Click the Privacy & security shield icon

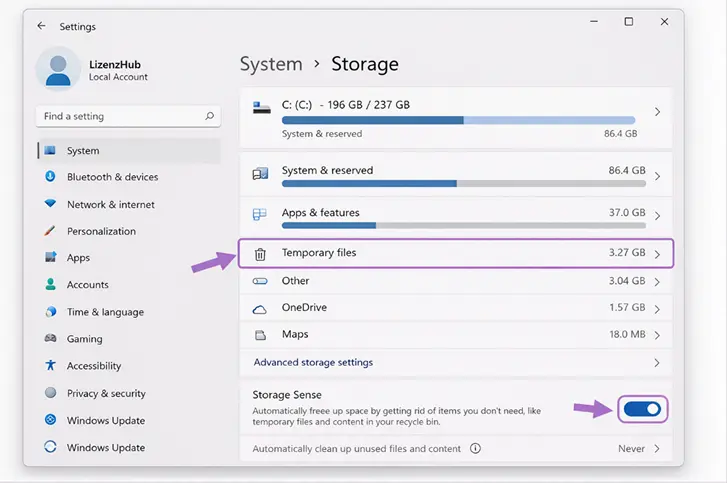click(x=50, y=393)
